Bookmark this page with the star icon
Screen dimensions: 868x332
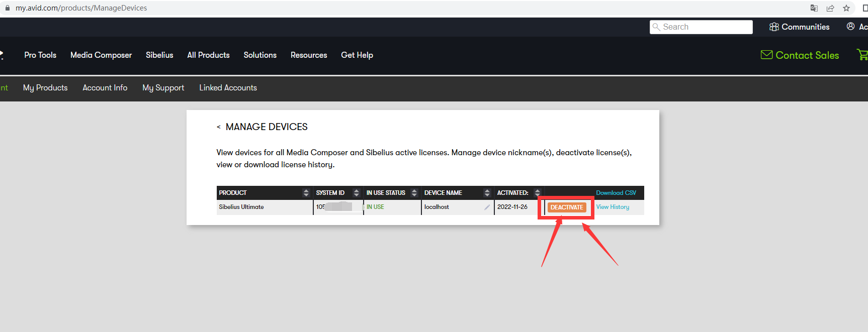click(x=846, y=8)
